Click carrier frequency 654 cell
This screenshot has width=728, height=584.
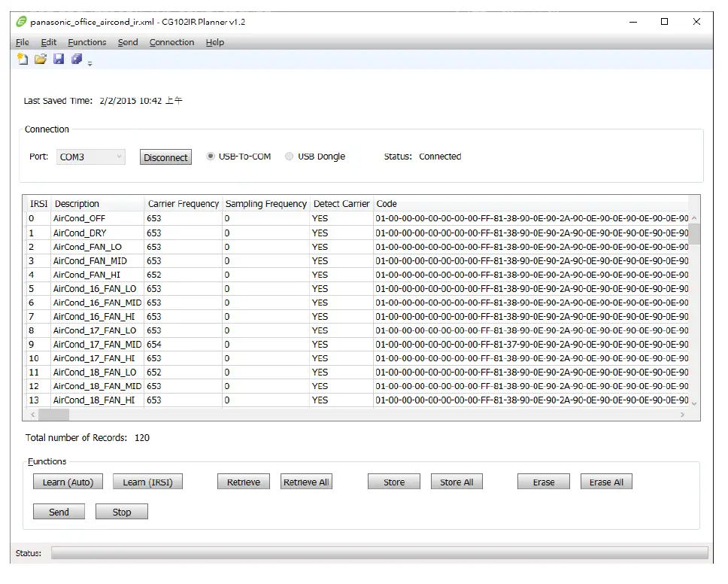click(x=183, y=344)
